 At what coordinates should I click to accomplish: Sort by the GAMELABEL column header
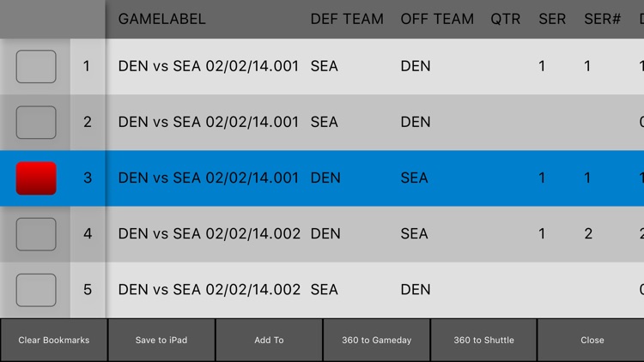(x=161, y=19)
